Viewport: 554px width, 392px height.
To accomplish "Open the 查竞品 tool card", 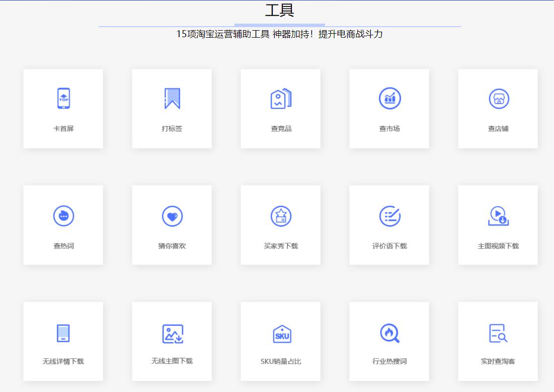I will tap(281, 108).
